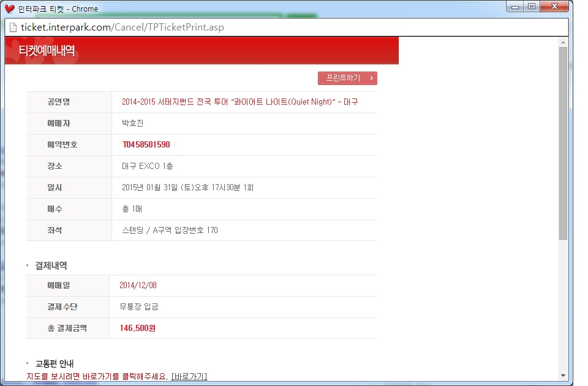Image resolution: width=588 pixels, height=386 pixels.
Task: Click the scrollbar up arrow
Action: click(x=563, y=42)
